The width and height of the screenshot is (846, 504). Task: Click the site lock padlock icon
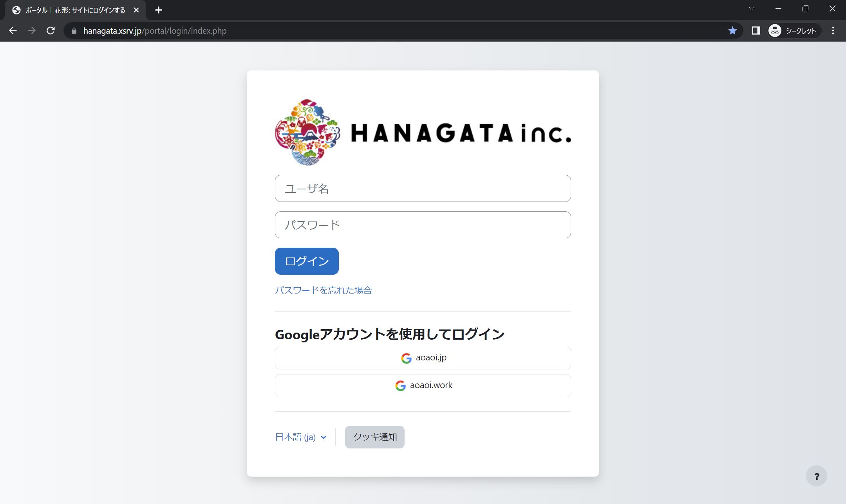tap(74, 31)
